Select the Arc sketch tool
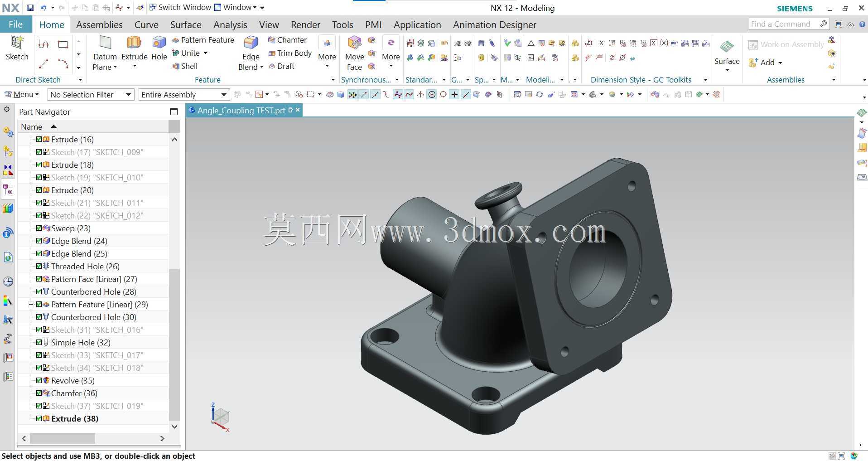 tap(63, 64)
